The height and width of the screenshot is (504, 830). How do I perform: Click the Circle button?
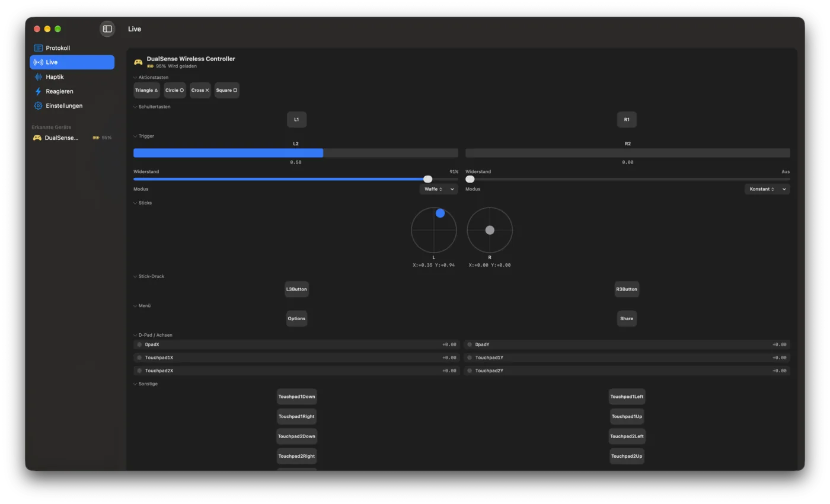175,90
